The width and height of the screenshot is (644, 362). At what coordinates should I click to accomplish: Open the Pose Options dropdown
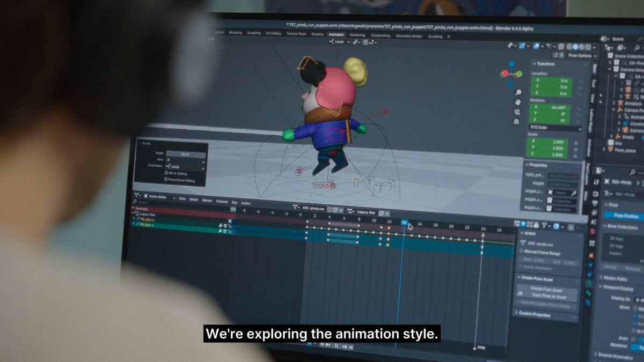tap(582, 55)
